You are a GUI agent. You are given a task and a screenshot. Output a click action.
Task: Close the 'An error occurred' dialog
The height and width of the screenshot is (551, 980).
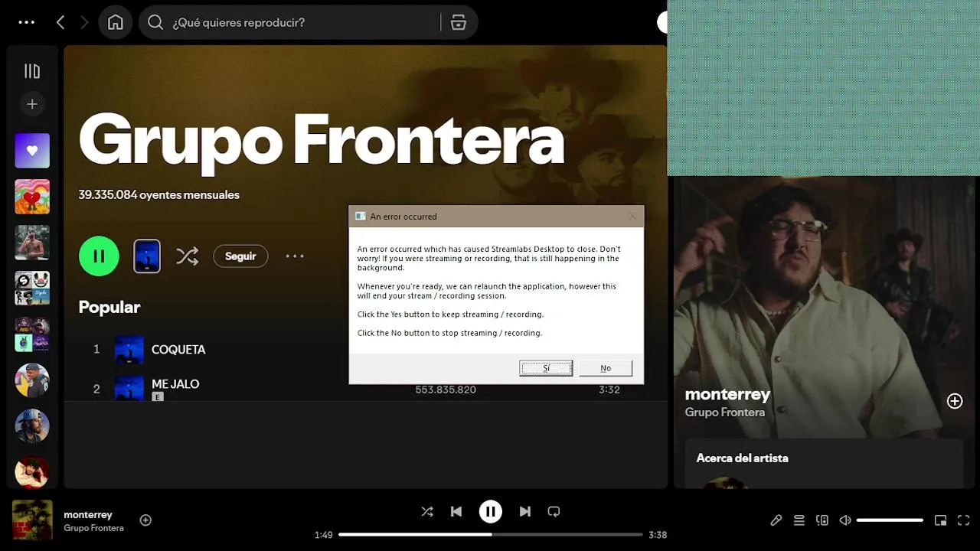pyautogui.click(x=633, y=217)
